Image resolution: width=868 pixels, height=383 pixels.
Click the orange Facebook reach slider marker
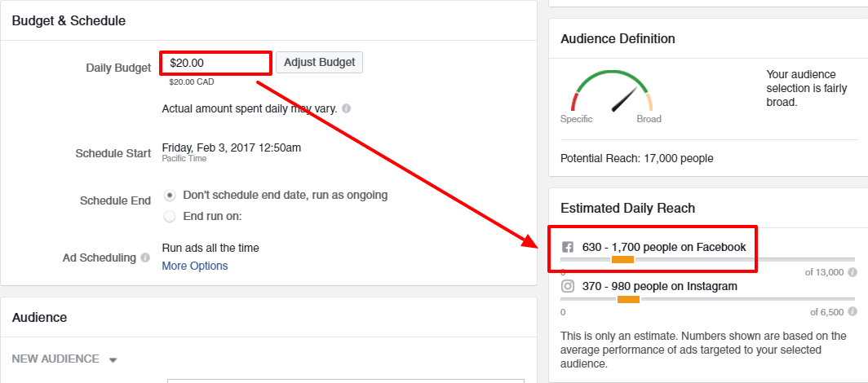point(622,259)
